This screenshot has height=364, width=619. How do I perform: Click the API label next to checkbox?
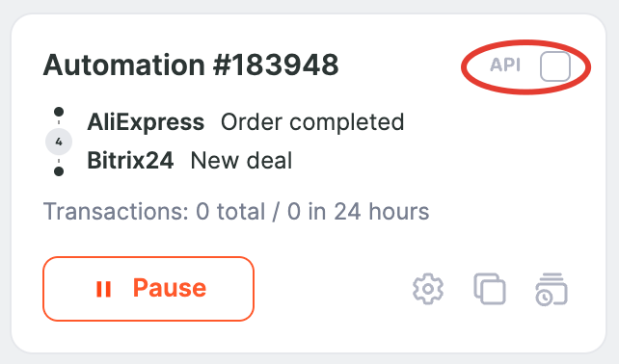[505, 65]
